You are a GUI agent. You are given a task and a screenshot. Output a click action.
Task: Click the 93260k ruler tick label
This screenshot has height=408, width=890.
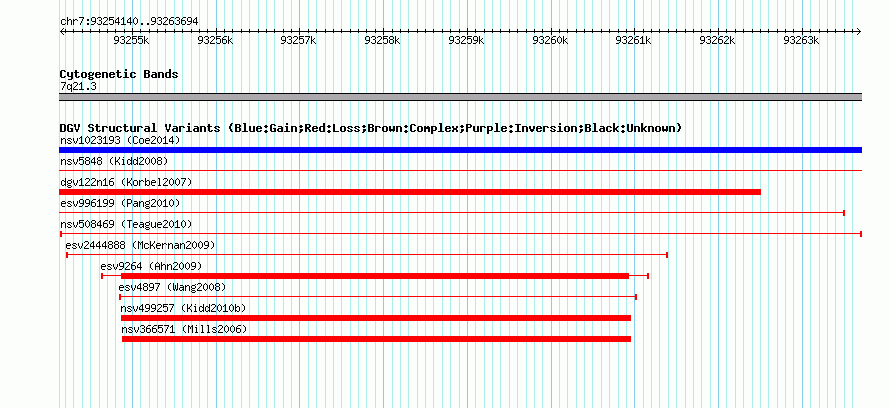[x=550, y=40]
